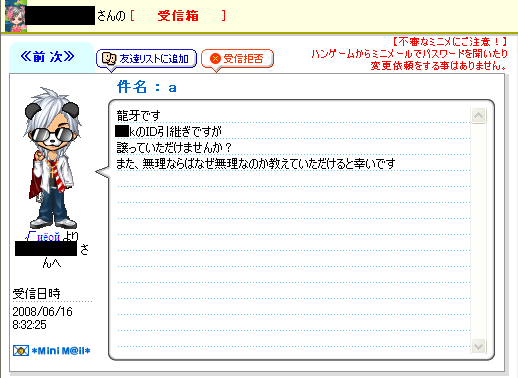Image resolution: width=518 pixels, height=378 pixels.
Task: Click the sender's panda-hat avatar
Action: (53, 158)
